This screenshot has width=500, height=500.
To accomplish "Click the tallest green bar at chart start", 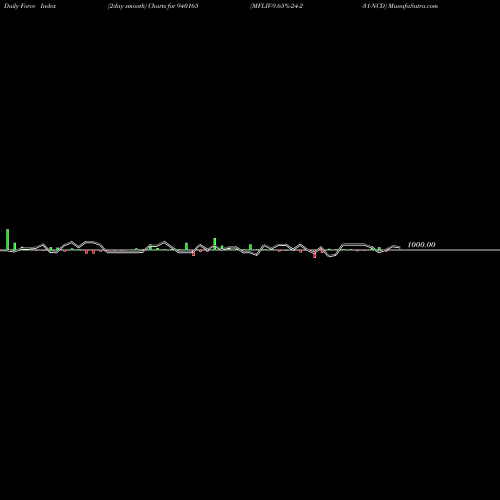I will [x=8, y=239].
